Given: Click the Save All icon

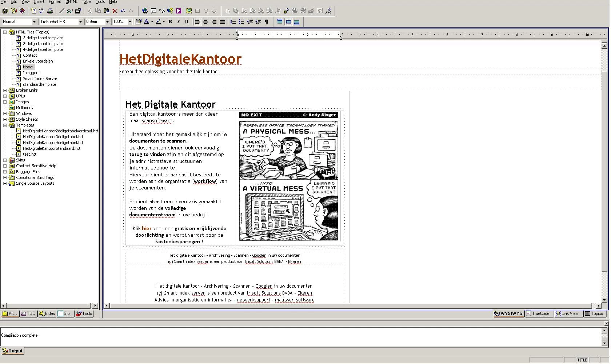Looking at the screenshot, I should tap(5, 11).
